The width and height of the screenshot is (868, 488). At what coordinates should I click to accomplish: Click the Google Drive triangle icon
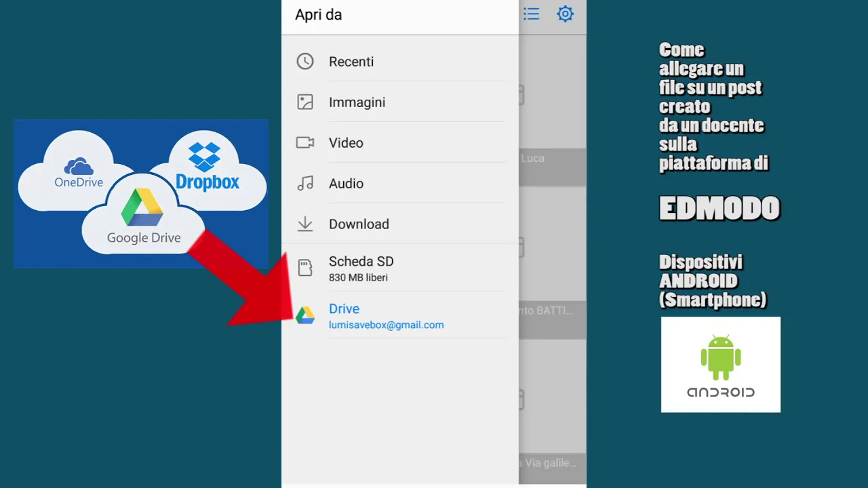click(x=305, y=315)
